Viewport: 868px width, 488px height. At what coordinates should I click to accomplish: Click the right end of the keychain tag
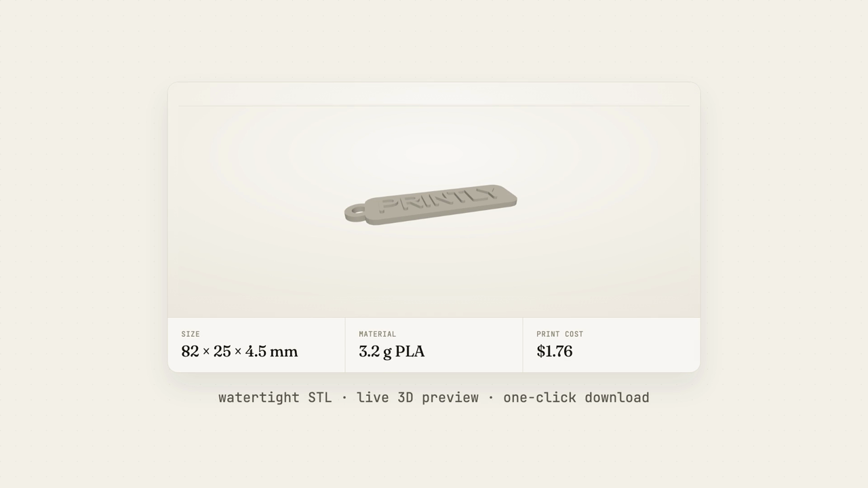[x=507, y=197]
